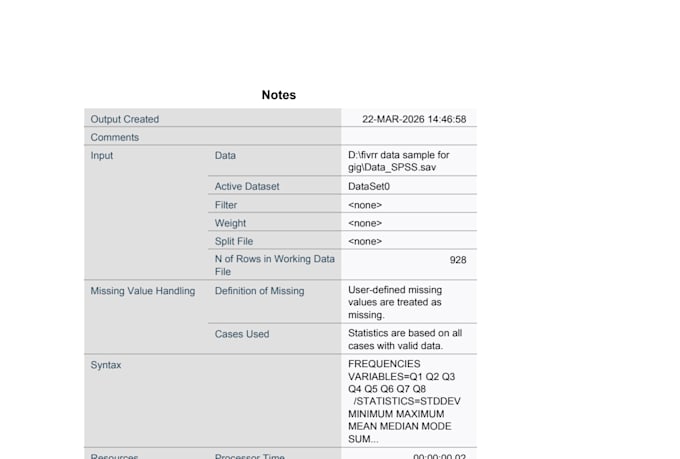Click the "Output Created" row label
The width and height of the screenshot is (680, 459).
coord(124,119)
